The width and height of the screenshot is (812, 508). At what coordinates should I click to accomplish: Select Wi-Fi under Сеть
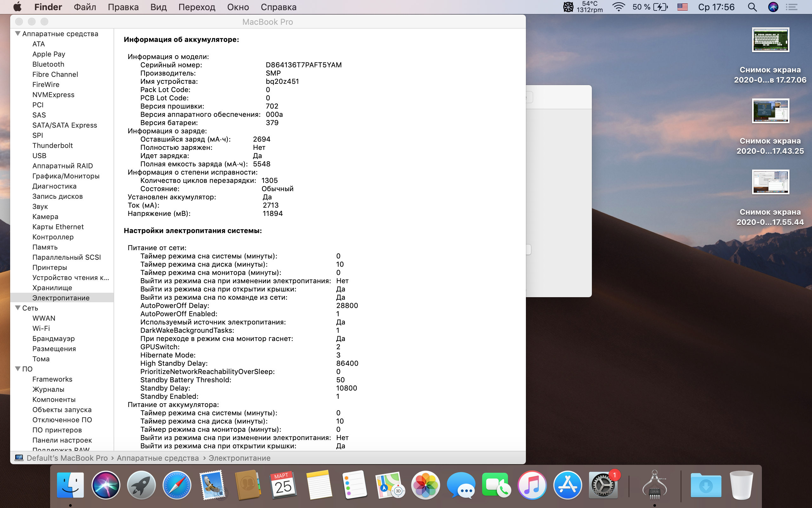[x=41, y=328]
